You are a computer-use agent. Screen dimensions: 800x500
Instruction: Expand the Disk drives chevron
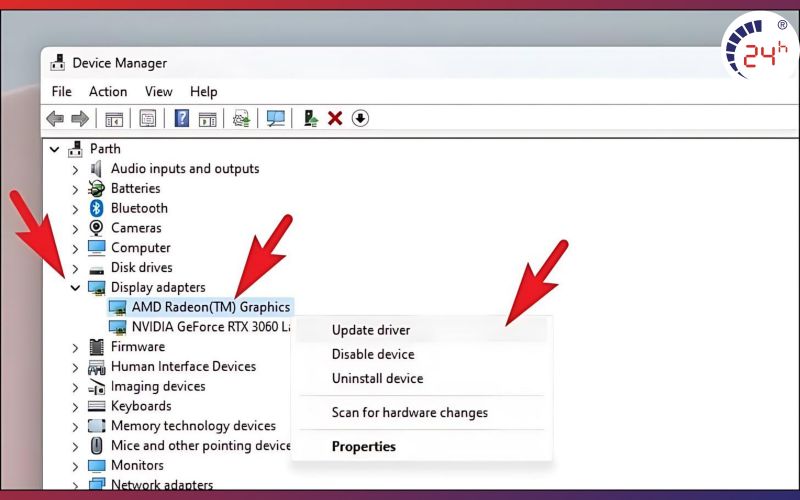tap(76, 268)
